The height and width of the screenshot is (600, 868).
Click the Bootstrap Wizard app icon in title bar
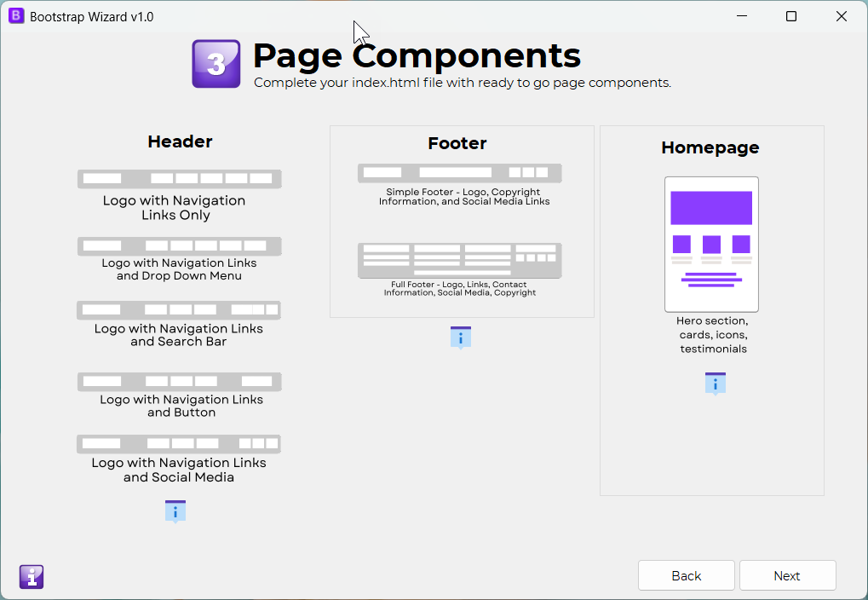click(16, 16)
